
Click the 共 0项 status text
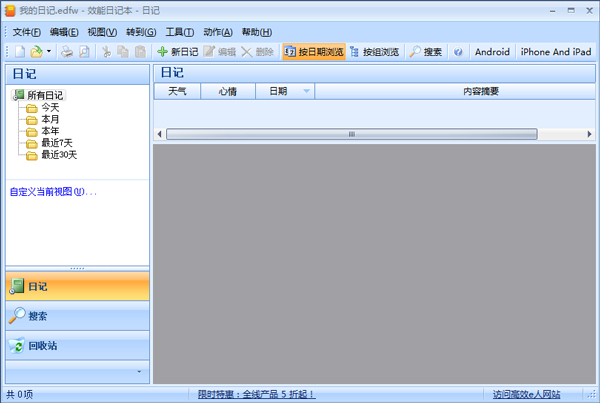[x=20, y=394]
